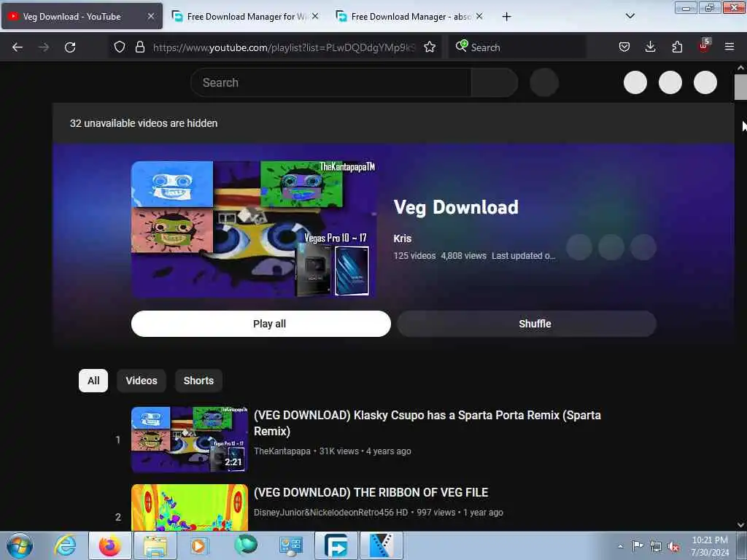Click the second round playlist action button
This screenshot has height=560, width=747.
[611, 247]
